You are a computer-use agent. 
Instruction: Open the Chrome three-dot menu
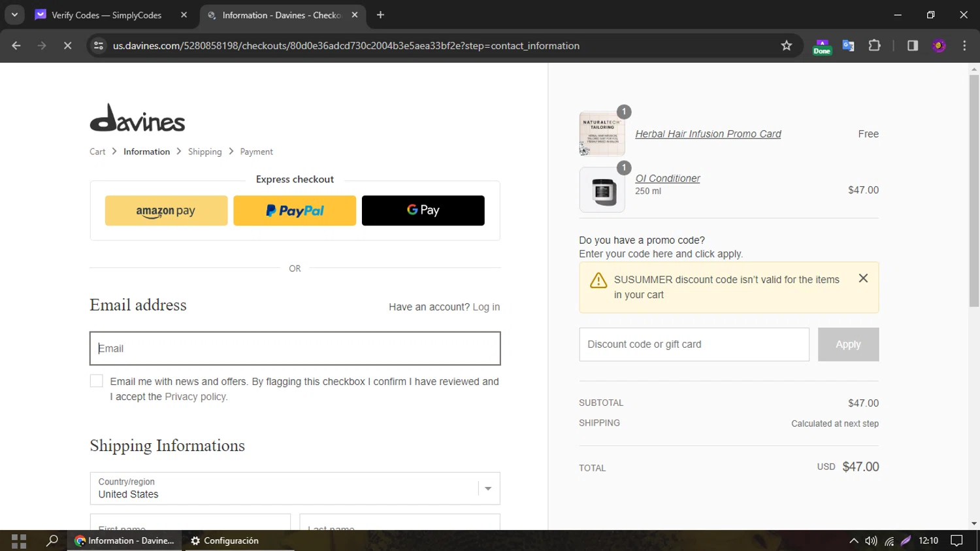click(x=964, y=46)
